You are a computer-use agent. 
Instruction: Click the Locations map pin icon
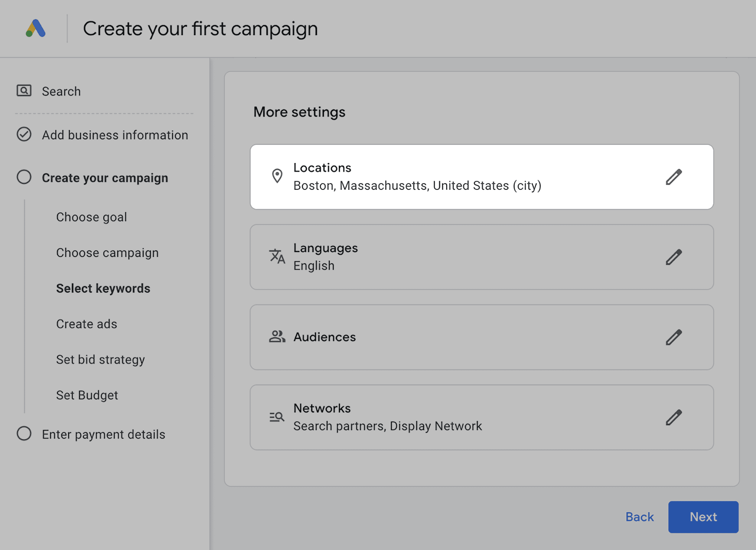(277, 176)
